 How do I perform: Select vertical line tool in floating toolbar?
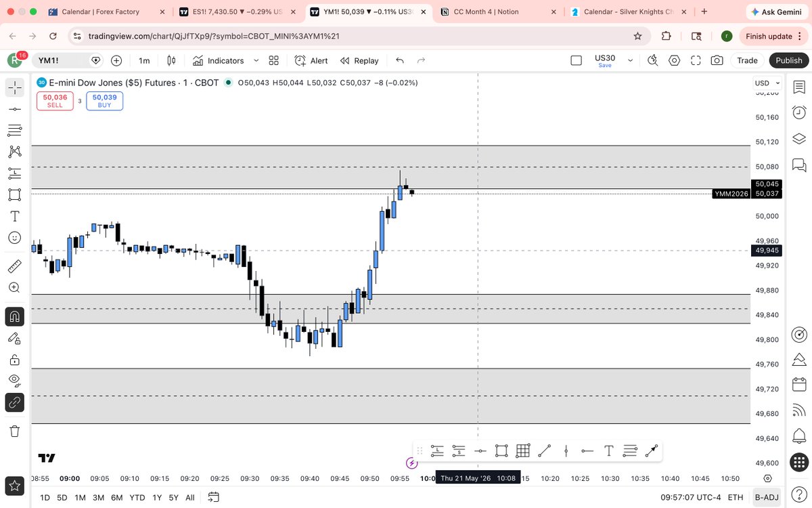pos(566,450)
